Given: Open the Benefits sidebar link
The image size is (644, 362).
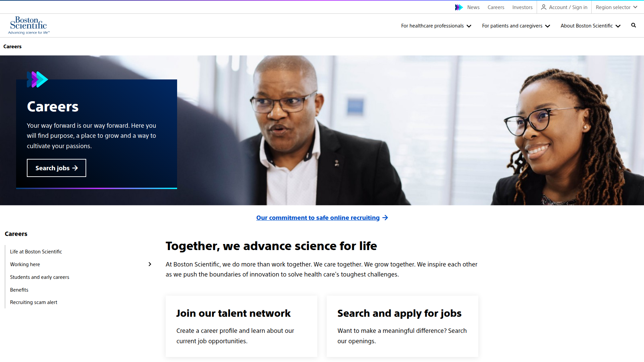Looking at the screenshot, I should pyautogui.click(x=19, y=290).
